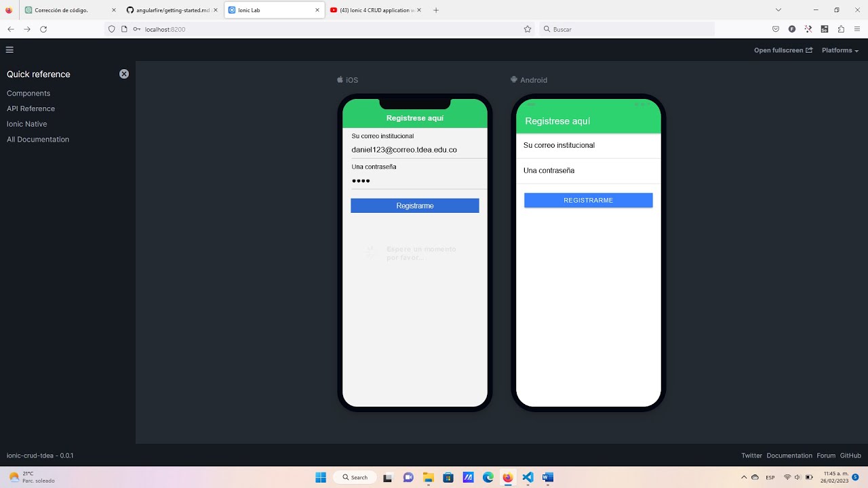Open Microsoft Word from taskbar
The width and height of the screenshot is (868, 488).
(548, 477)
